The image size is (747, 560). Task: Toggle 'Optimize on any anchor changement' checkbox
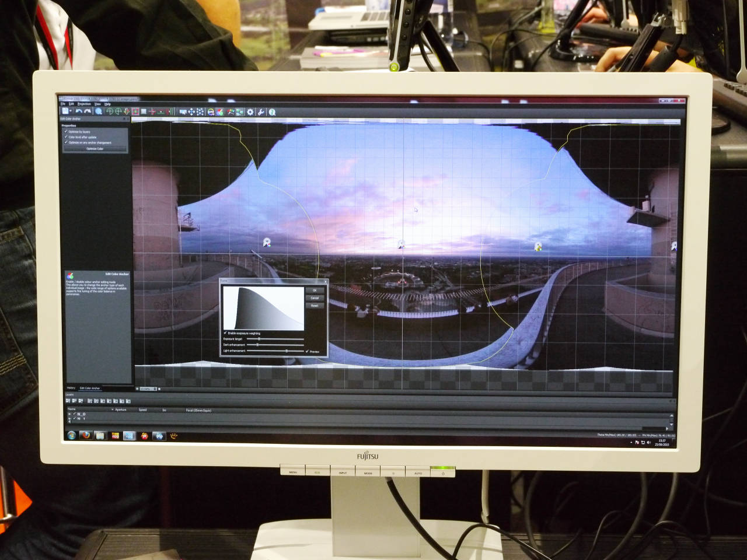click(x=66, y=142)
